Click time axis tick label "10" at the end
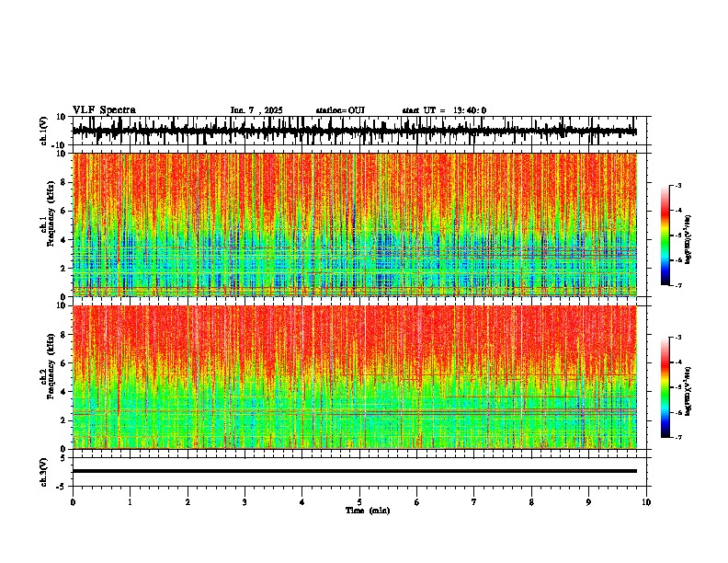Screen dimensions: 728x563 (646, 502)
